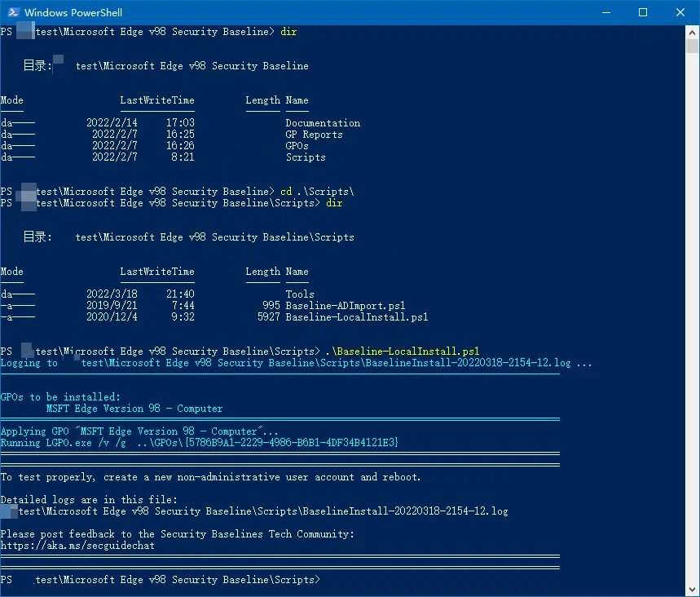Click Baseline-LocalInstall.ps1 in the file listing
The height and width of the screenshot is (597, 700).
357,316
